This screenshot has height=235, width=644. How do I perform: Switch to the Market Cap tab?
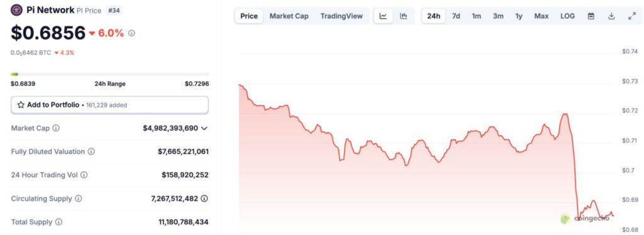[289, 16]
